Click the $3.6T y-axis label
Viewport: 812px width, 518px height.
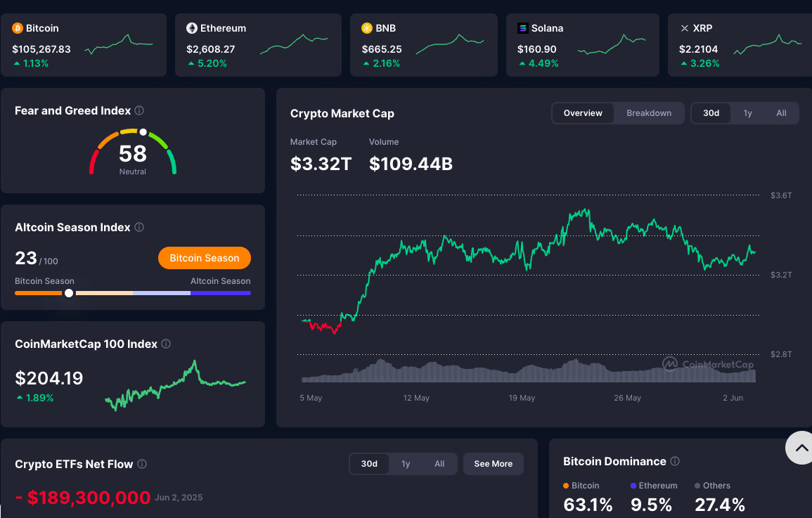click(x=781, y=195)
